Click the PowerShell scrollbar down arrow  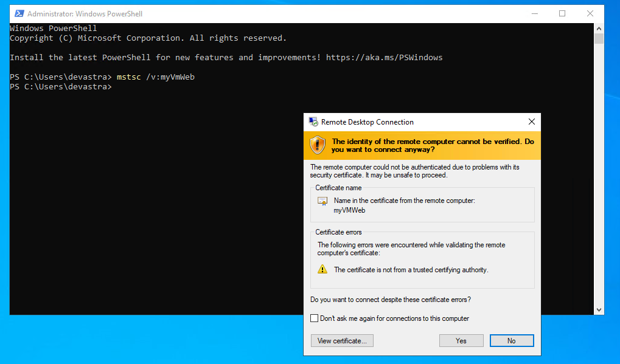coord(599,310)
